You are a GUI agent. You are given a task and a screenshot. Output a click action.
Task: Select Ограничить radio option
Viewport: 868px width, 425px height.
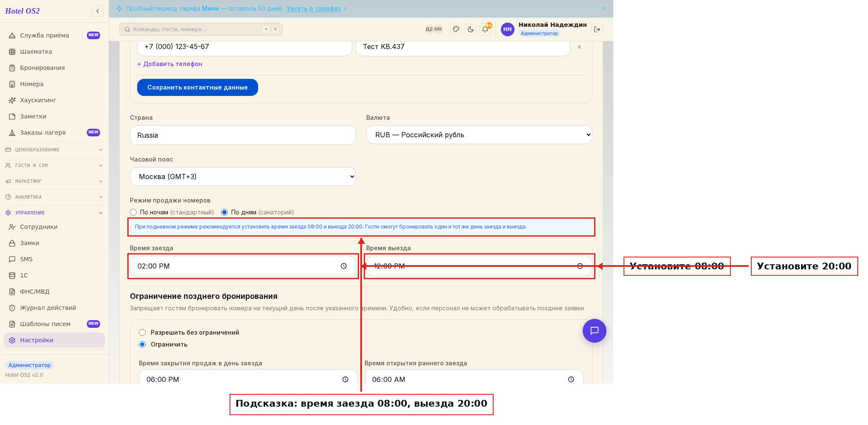coord(142,344)
